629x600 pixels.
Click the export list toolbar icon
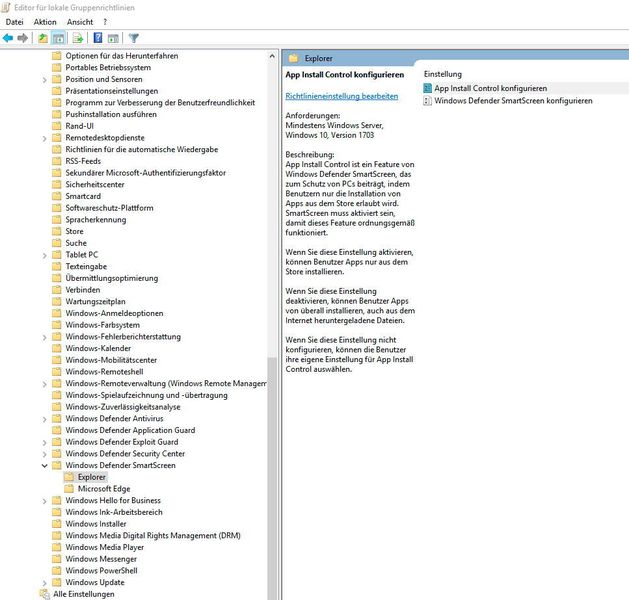77,38
